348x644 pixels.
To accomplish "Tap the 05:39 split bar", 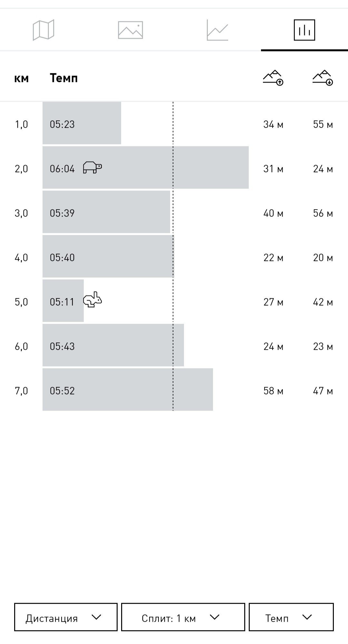I will [106, 212].
